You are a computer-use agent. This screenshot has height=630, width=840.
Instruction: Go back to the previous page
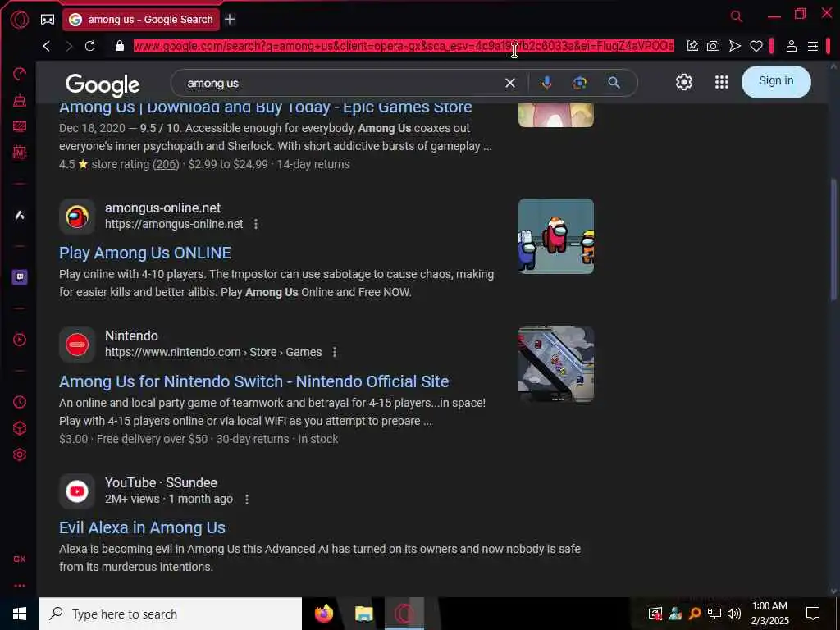click(47, 46)
